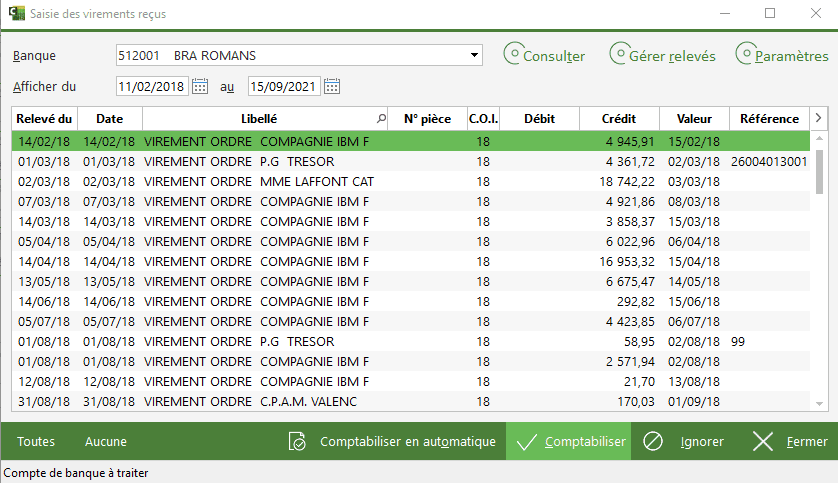
Task: Click the Comptabiliser label
Action: click(x=585, y=441)
